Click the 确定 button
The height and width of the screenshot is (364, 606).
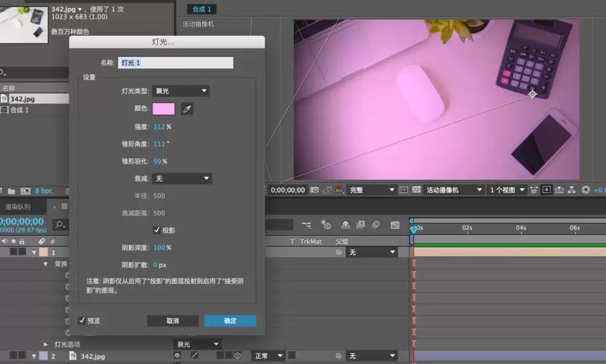230,321
